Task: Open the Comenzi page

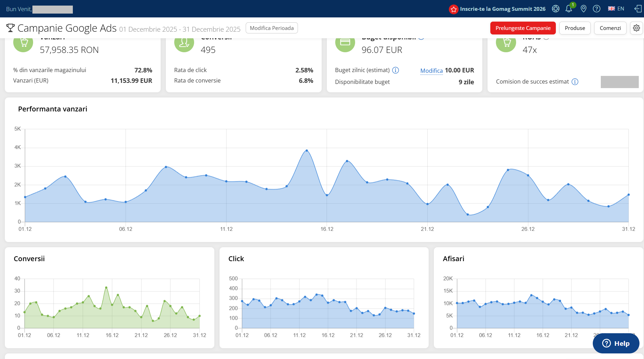Action: tap(610, 28)
